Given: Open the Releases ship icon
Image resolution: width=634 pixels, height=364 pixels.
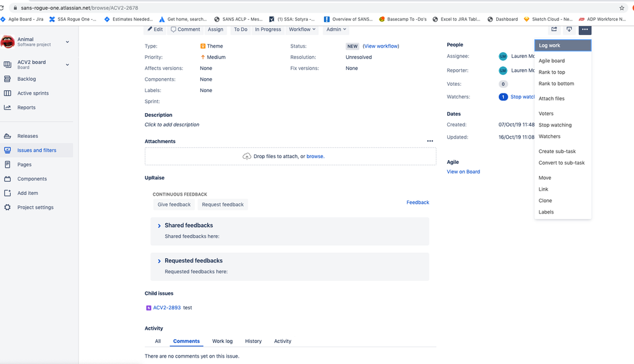Looking at the screenshot, I should 7,136.
